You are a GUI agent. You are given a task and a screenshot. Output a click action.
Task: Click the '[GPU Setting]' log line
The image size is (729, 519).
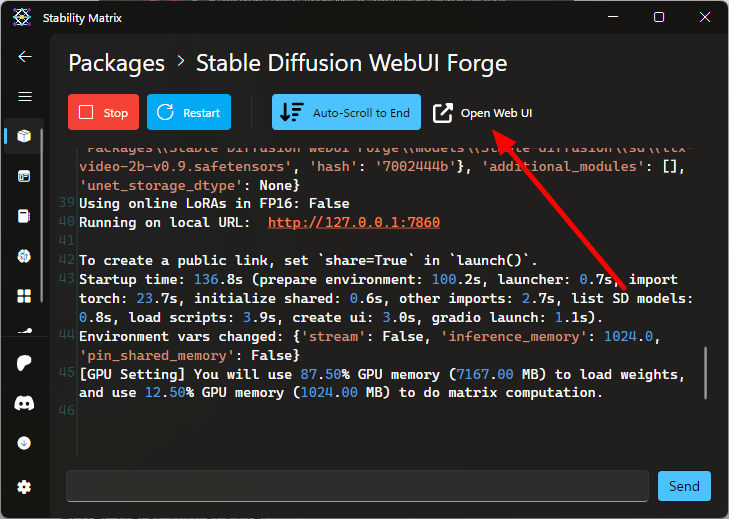coord(382,383)
